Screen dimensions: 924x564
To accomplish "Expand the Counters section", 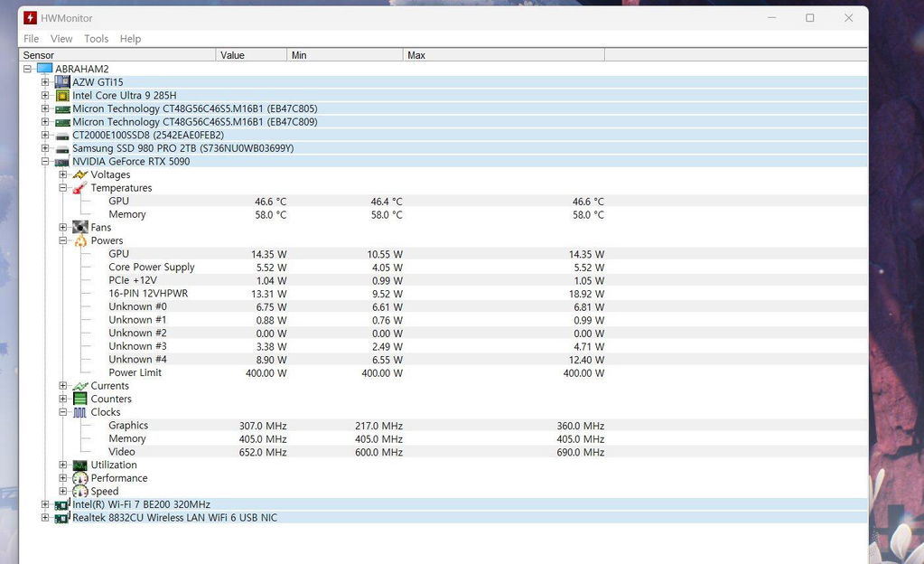I will click(63, 399).
